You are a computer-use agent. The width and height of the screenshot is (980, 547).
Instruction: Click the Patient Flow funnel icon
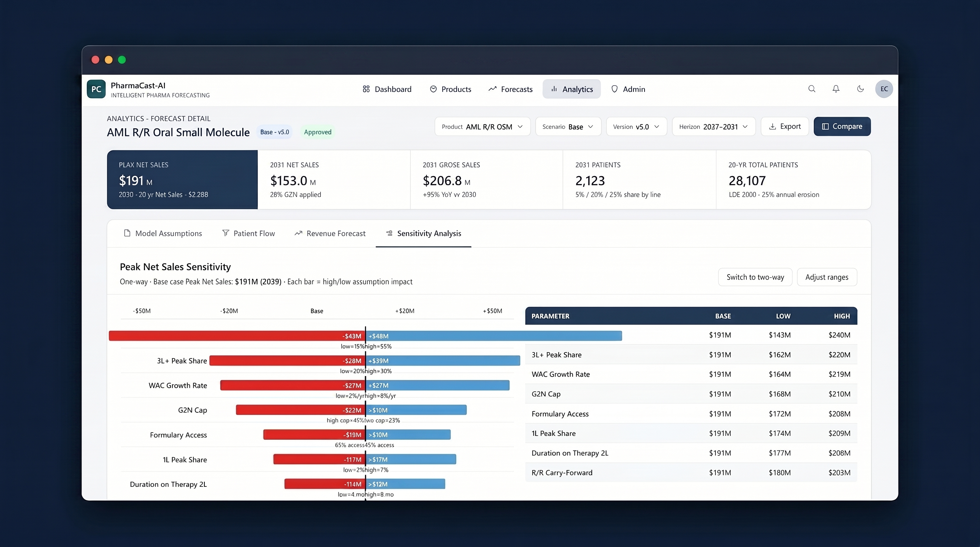point(226,233)
